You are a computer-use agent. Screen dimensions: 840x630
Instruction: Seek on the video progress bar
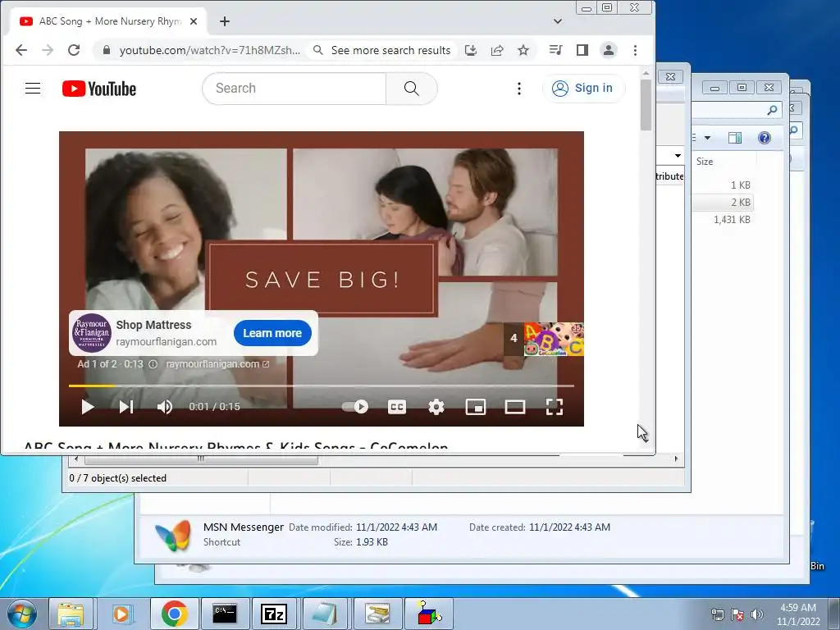pyautogui.click(x=322, y=386)
